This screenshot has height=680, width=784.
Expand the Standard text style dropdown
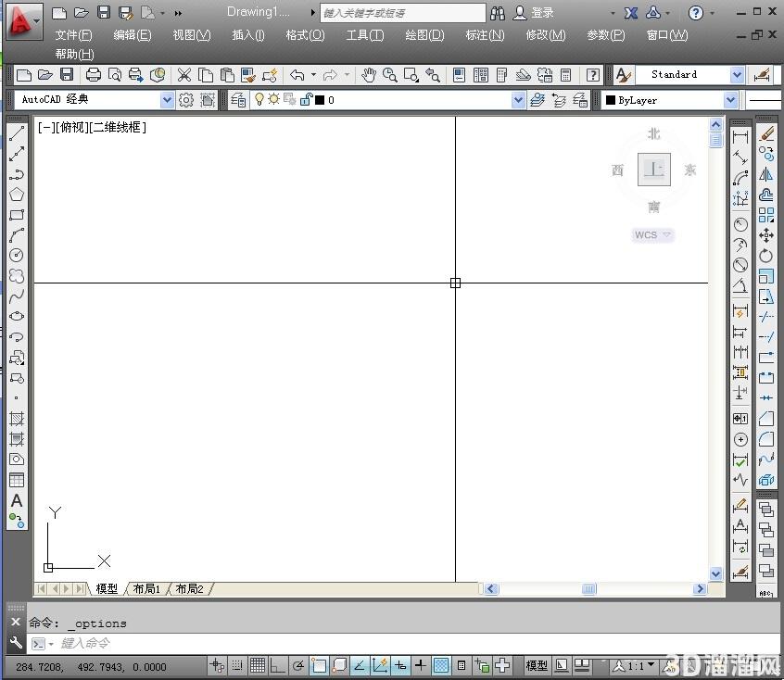coord(737,75)
